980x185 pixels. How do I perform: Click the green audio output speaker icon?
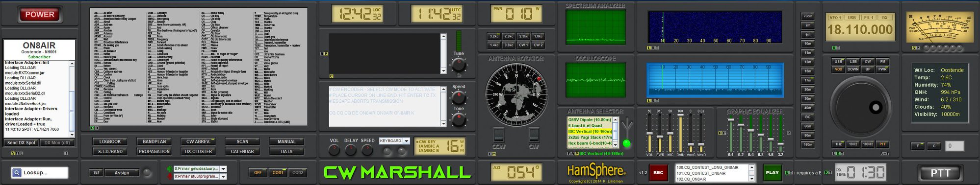click(169, 169)
